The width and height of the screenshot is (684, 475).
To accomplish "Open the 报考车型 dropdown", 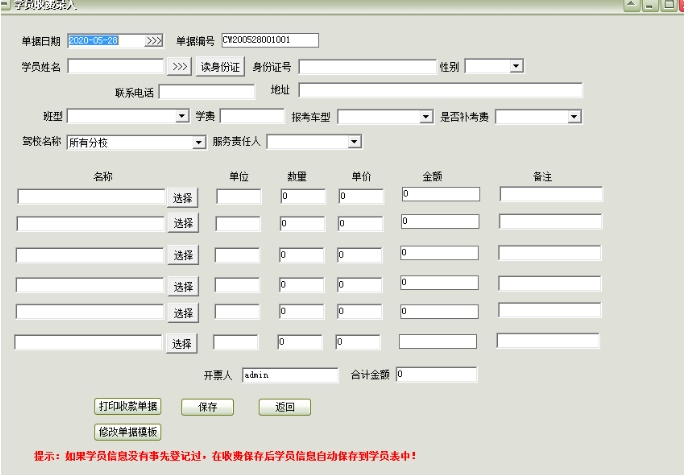I will click(x=426, y=116).
